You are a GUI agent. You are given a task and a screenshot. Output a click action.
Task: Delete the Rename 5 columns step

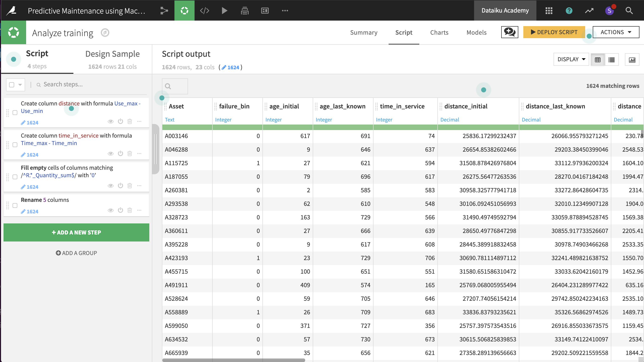coord(130,210)
